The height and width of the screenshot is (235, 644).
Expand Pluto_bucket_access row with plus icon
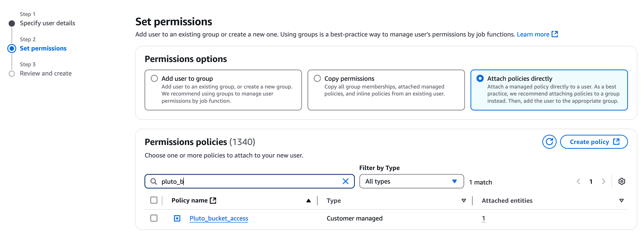tap(177, 218)
